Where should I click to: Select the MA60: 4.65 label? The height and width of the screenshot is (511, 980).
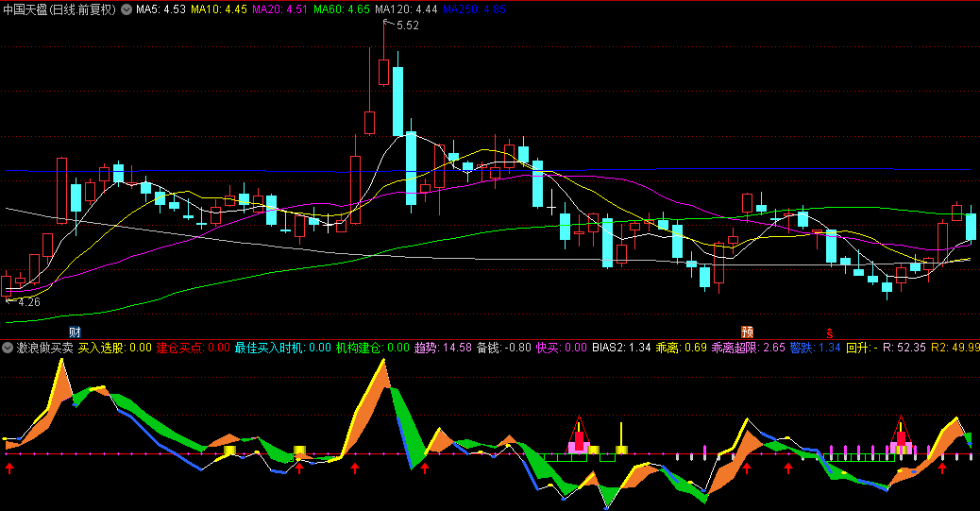342,9
